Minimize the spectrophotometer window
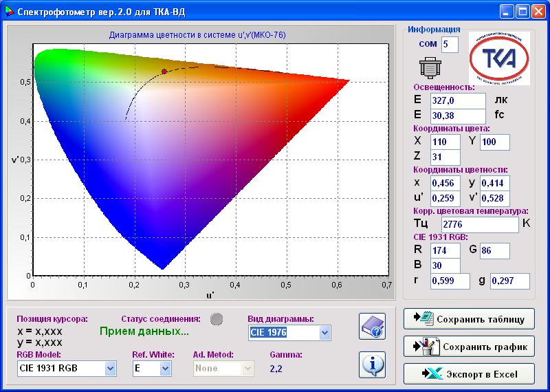Screen dimensions: 550x392 point(507,12)
